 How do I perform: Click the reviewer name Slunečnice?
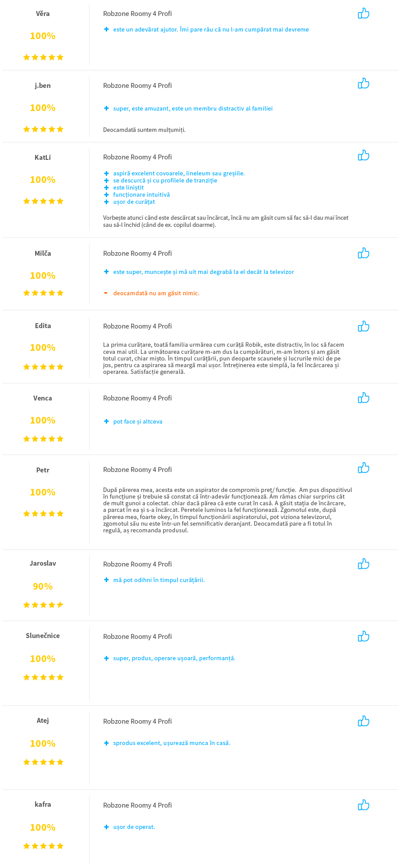(x=43, y=636)
